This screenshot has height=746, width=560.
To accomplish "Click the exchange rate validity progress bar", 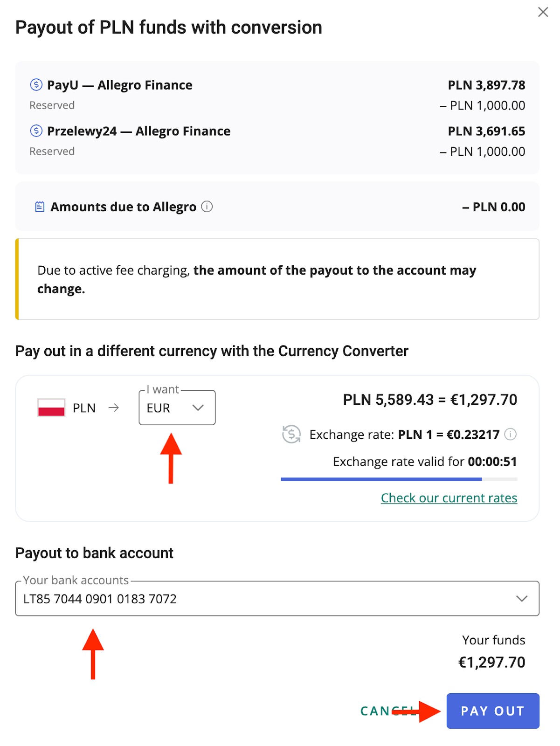I will click(399, 479).
